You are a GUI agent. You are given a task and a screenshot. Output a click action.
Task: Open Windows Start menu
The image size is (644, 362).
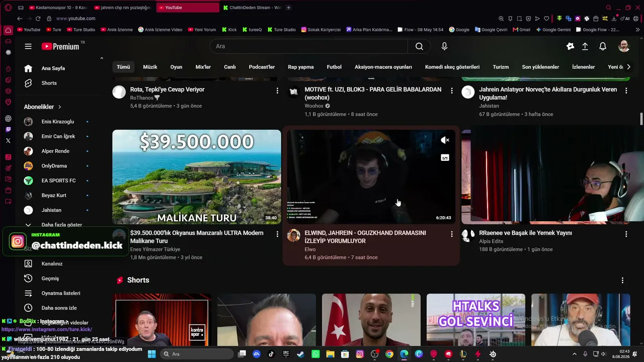[151, 354]
